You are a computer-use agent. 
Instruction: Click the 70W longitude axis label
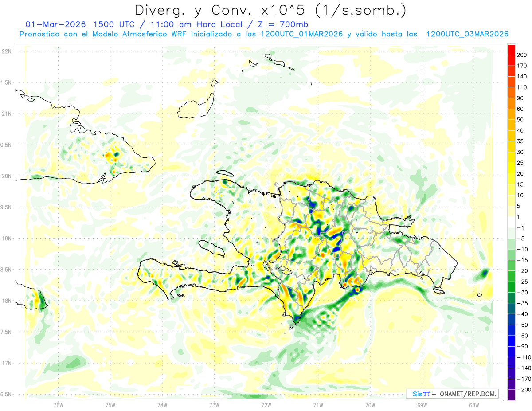370,404
